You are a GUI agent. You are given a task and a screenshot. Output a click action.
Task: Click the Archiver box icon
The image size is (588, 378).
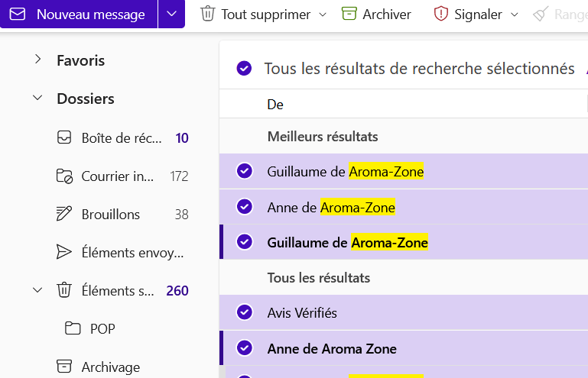[x=349, y=15]
